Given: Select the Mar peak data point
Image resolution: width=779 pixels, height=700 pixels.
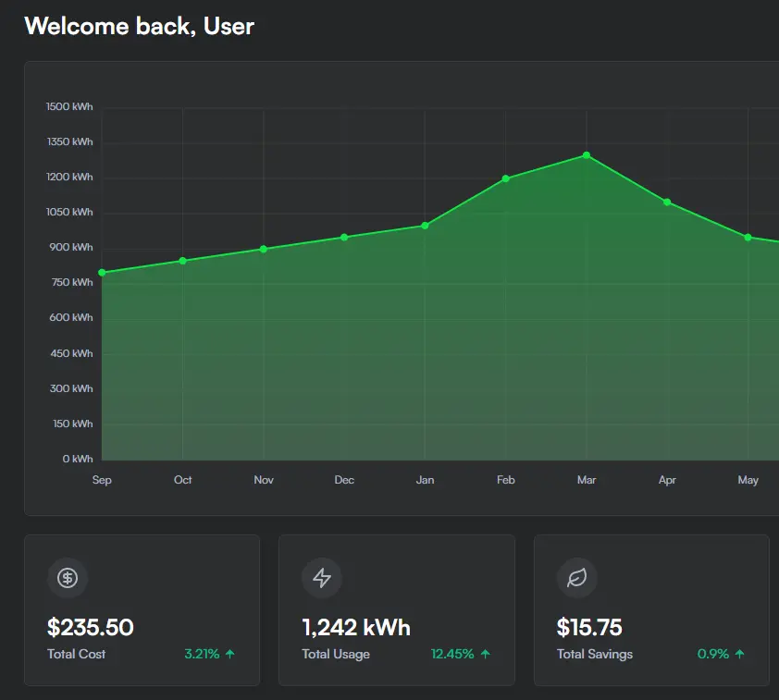Looking at the screenshot, I should 587,155.
